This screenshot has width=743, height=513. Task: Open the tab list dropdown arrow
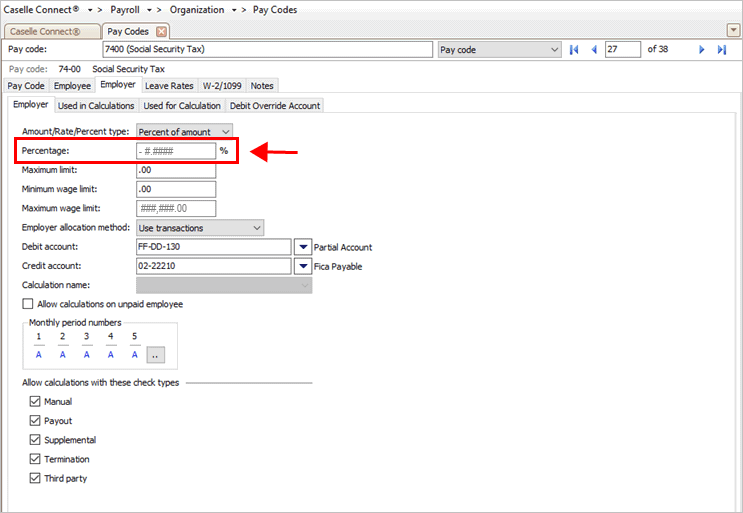(733, 31)
